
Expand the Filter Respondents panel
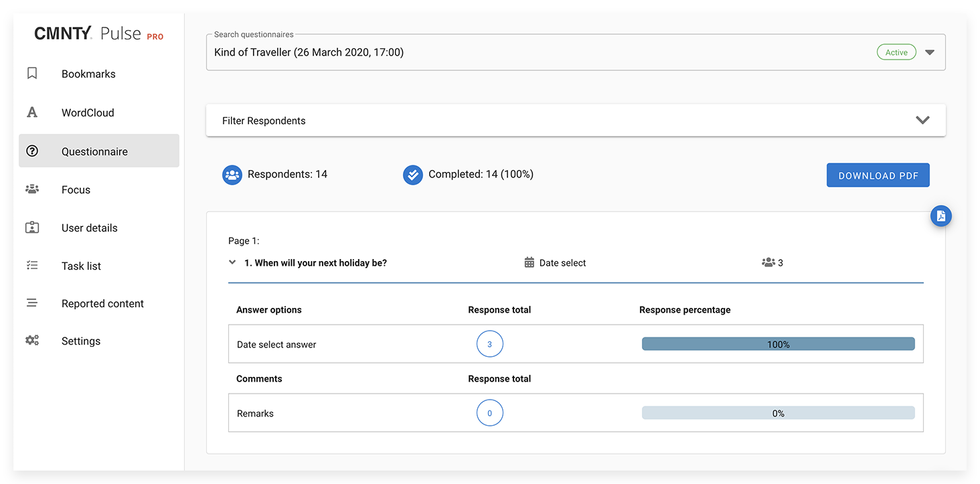[922, 120]
